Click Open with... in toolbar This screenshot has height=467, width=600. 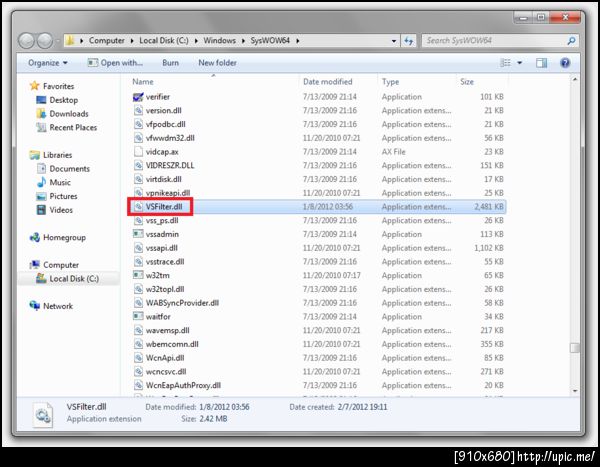pyautogui.click(x=115, y=63)
